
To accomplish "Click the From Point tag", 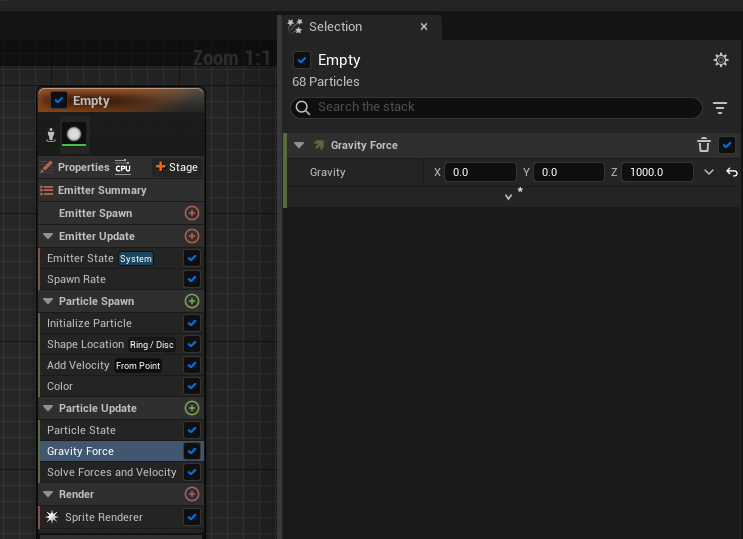I will (x=138, y=365).
